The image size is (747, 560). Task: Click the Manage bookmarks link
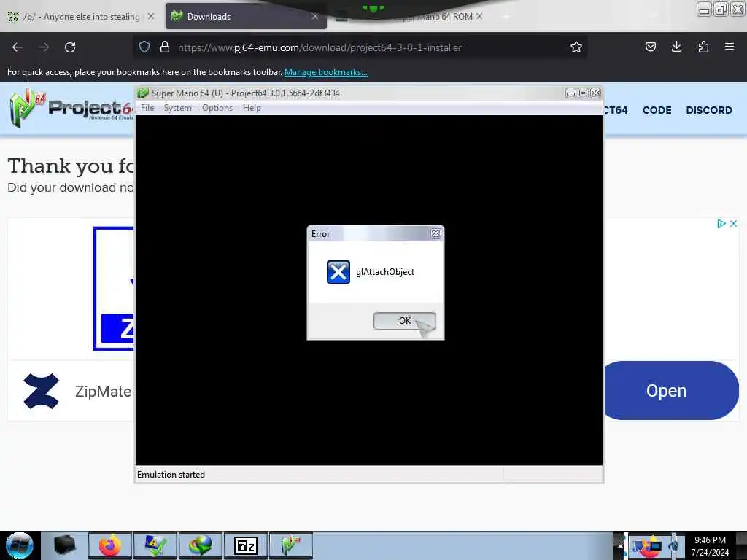click(326, 72)
